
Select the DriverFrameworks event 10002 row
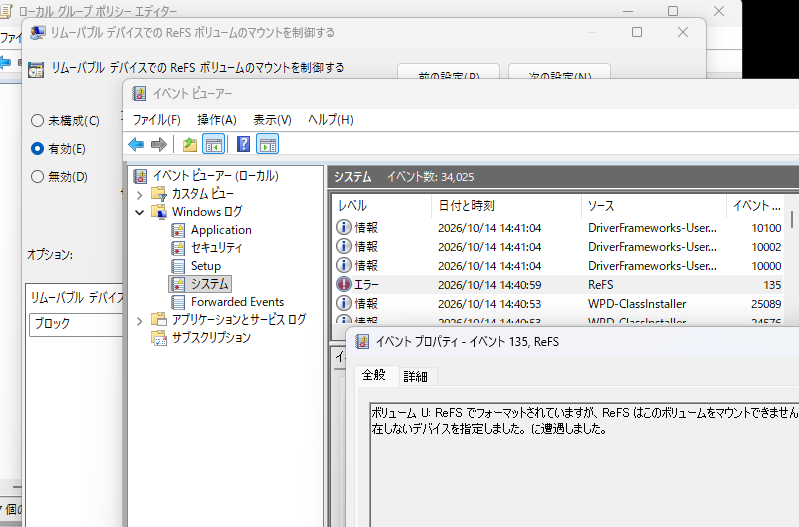[558, 247]
